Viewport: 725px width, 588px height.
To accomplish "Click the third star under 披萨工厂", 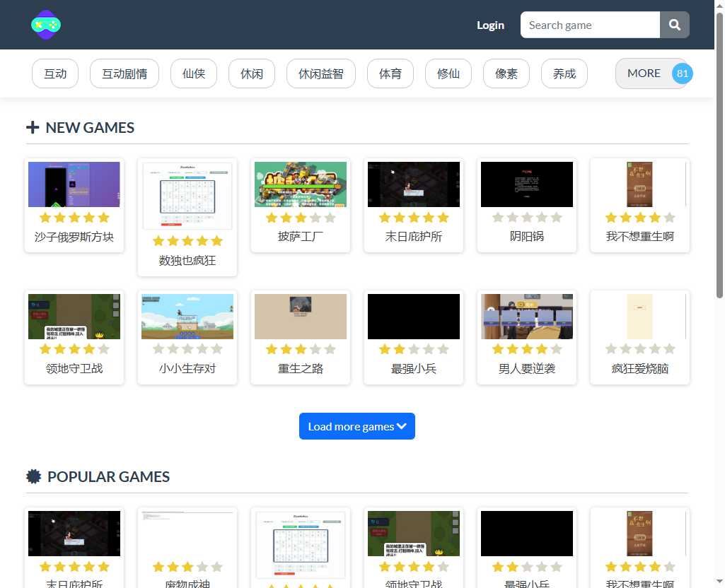I will point(300,218).
